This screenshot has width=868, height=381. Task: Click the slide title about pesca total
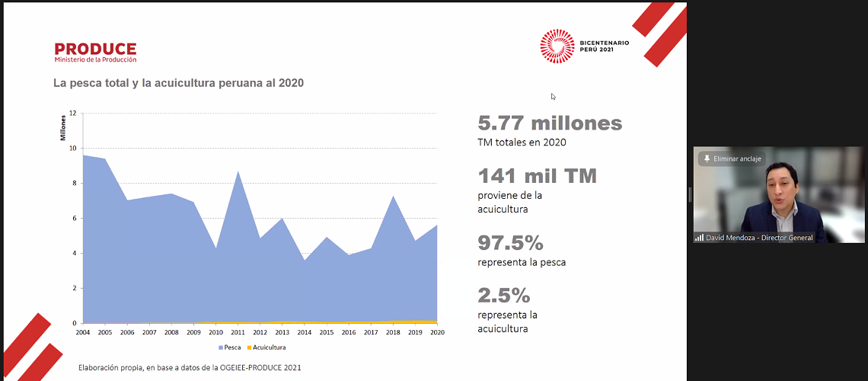point(178,83)
